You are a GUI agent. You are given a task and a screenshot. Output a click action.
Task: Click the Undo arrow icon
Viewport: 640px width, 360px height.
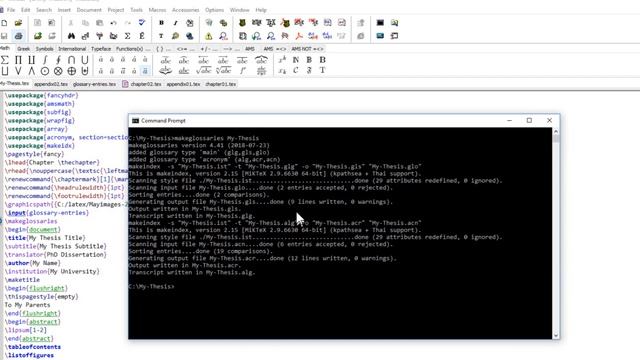(x=113, y=23)
